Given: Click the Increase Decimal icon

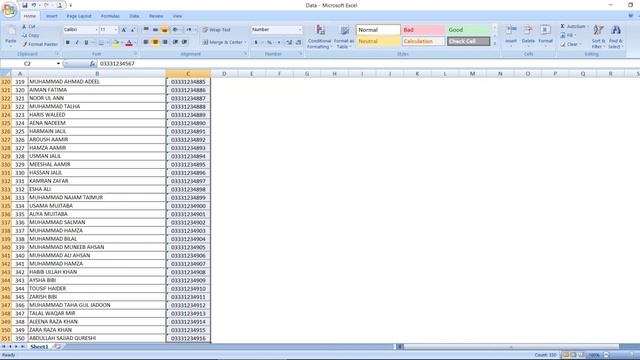Looking at the screenshot, I should 289,42.
